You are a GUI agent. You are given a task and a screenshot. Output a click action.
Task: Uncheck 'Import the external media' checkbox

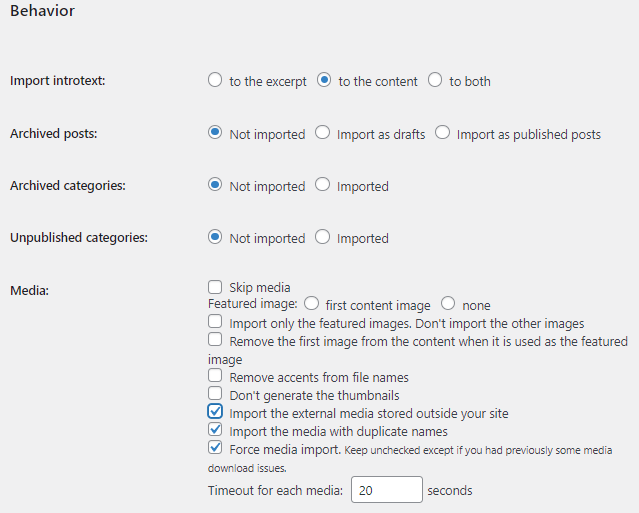coord(215,412)
